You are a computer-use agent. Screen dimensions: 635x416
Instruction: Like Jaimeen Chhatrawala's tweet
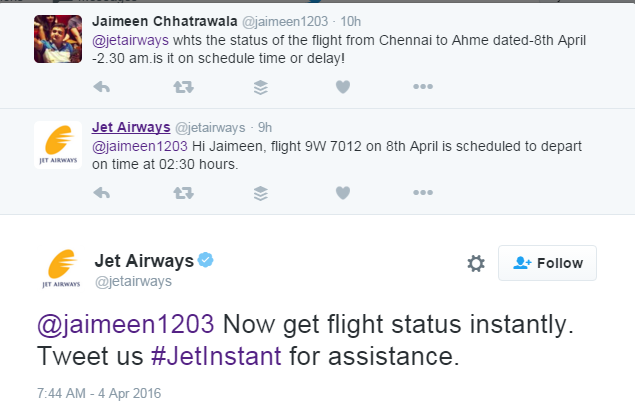click(343, 87)
